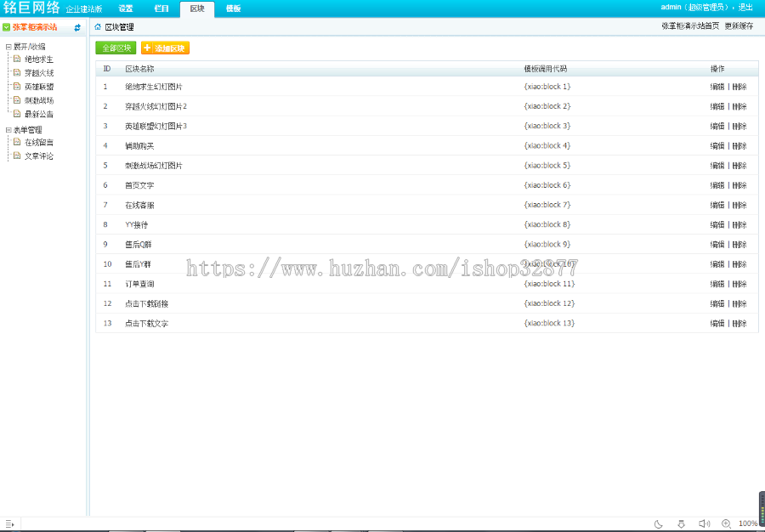Open the 设置 tab
This screenshot has height=532, width=765.
tap(126, 8)
